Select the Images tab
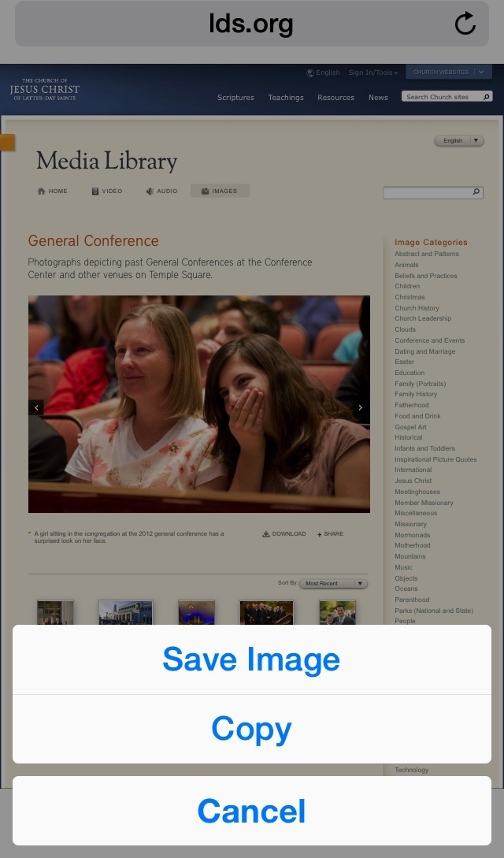This screenshot has width=504, height=858. point(220,191)
